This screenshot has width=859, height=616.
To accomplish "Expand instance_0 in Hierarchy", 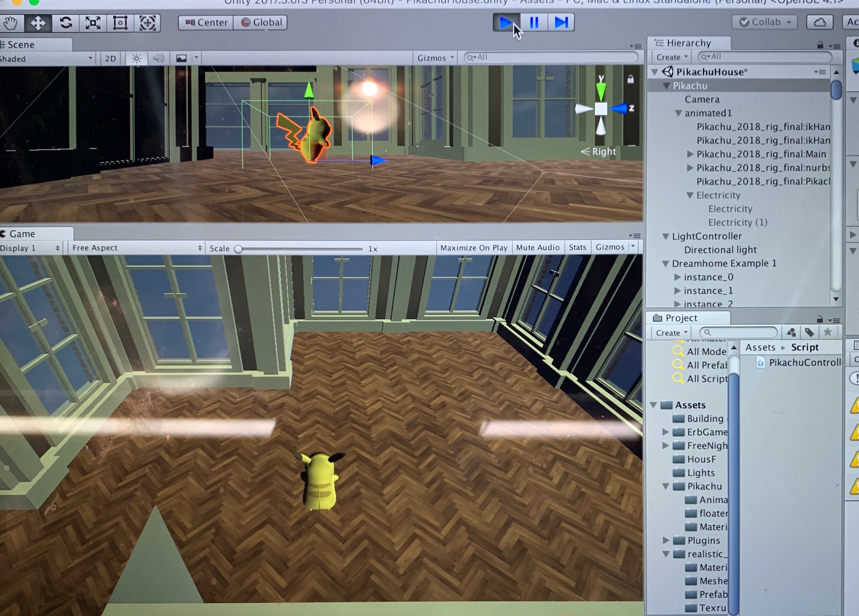I will pyautogui.click(x=677, y=277).
